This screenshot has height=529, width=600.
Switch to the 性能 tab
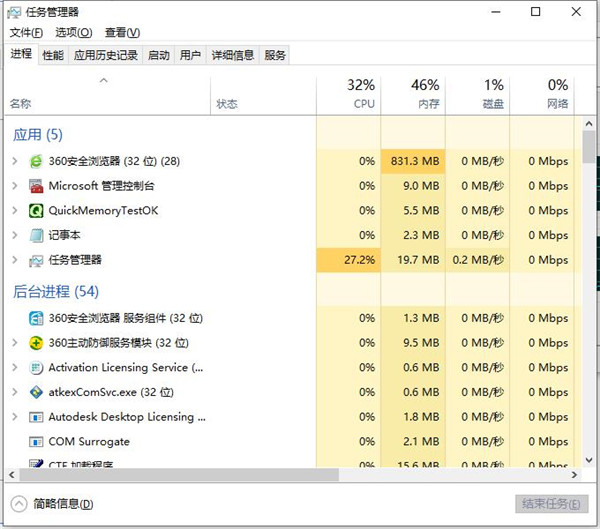click(53, 55)
